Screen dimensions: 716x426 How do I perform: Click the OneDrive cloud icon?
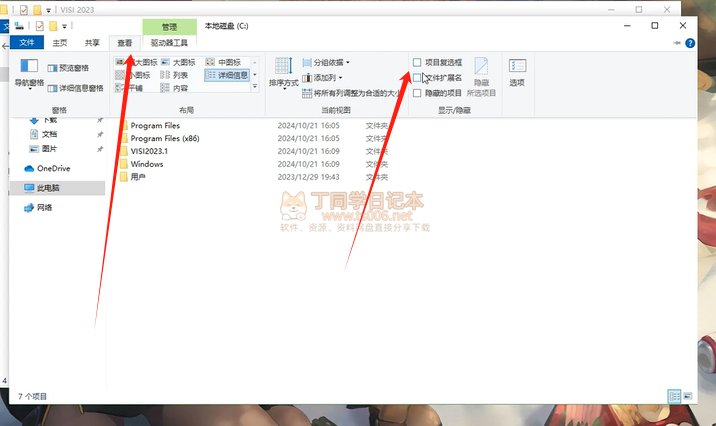pyautogui.click(x=29, y=168)
